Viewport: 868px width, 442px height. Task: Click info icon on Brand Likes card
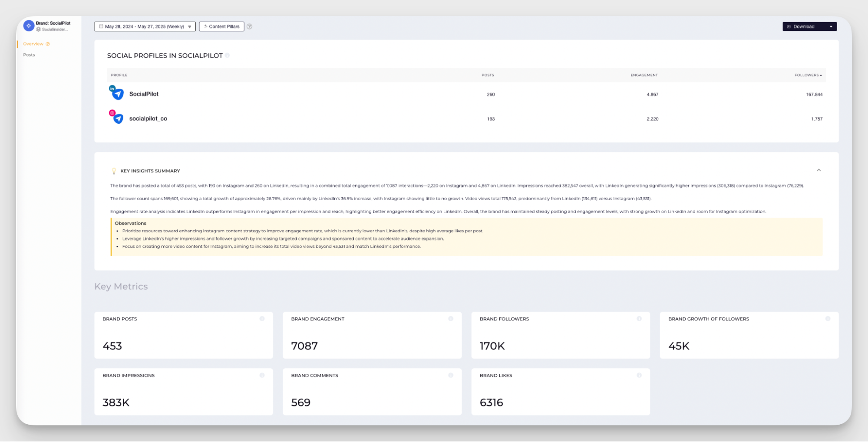pos(639,375)
